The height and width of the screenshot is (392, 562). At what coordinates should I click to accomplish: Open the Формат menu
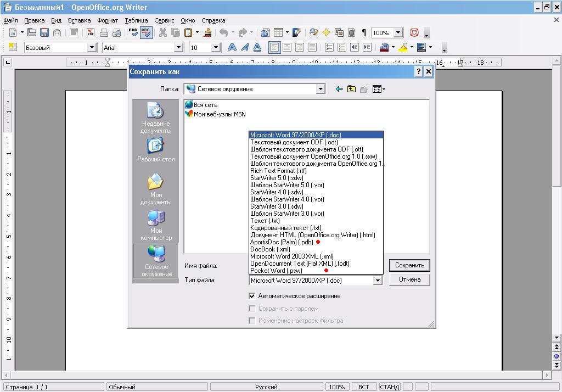[108, 20]
